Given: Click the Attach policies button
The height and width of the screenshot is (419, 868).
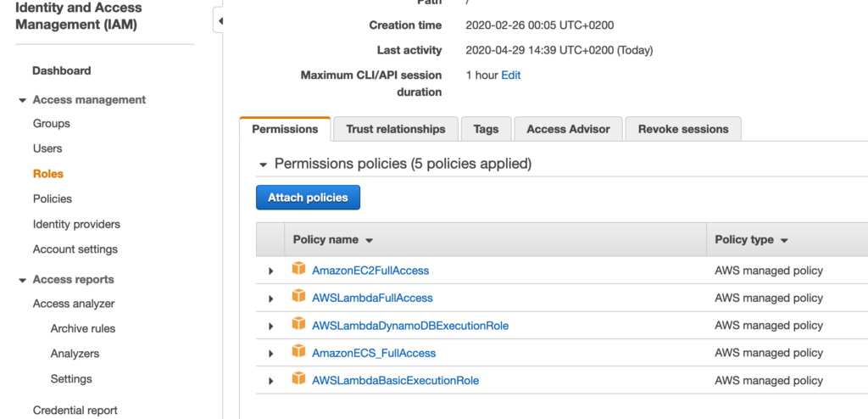Looking at the screenshot, I should (308, 198).
